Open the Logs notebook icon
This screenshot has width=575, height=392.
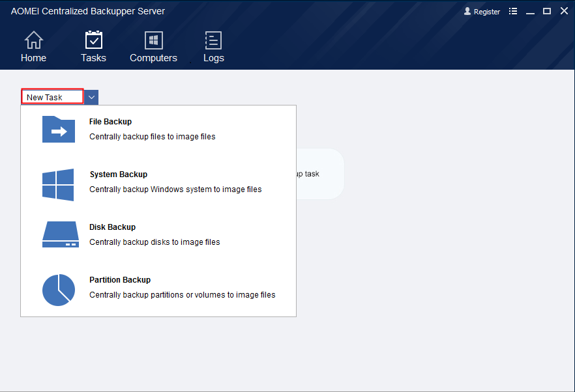click(x=213, y=40)
